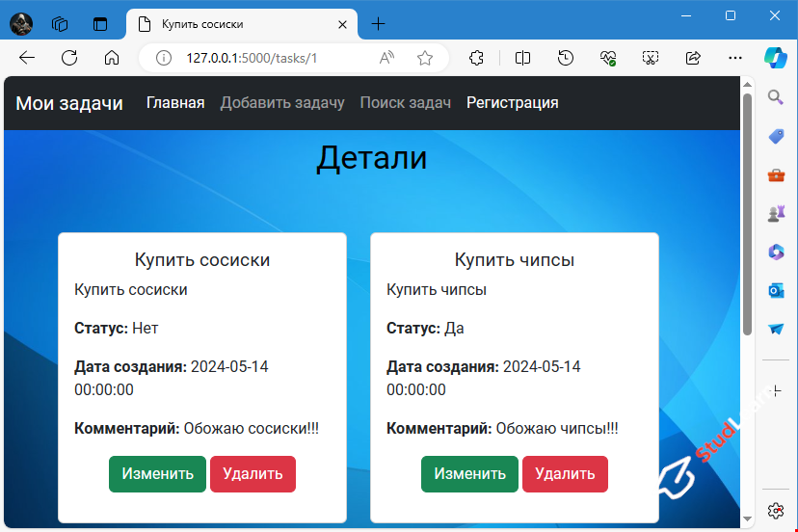798x532 pixels.
Task: Open the browser profile avatar
Action: point(21,24)
